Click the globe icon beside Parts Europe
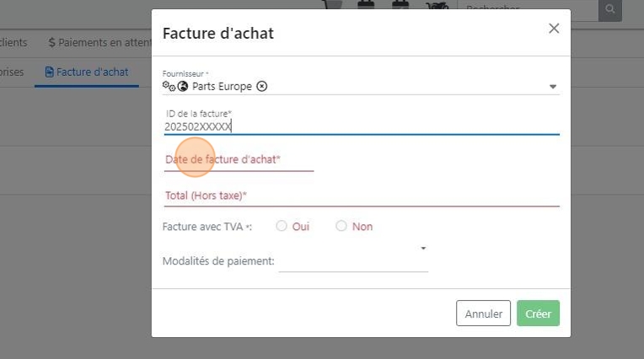This screenshot has width=644, height=359. 183,86
